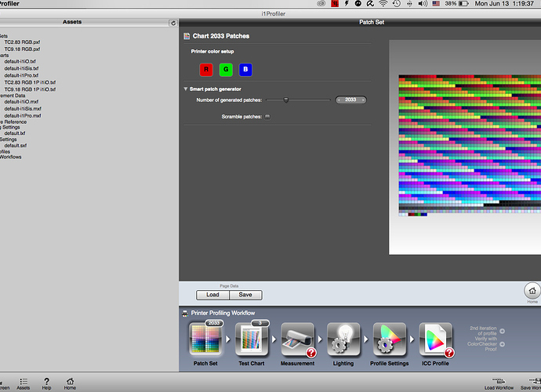Select default-i1Pro.txf asset
The height and width of the screenshot is (392, 541).
[x=21, y=75]
